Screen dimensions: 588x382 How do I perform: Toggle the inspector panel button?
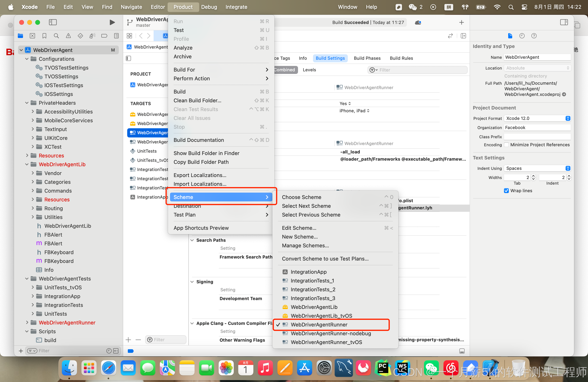tap(564, 22)
